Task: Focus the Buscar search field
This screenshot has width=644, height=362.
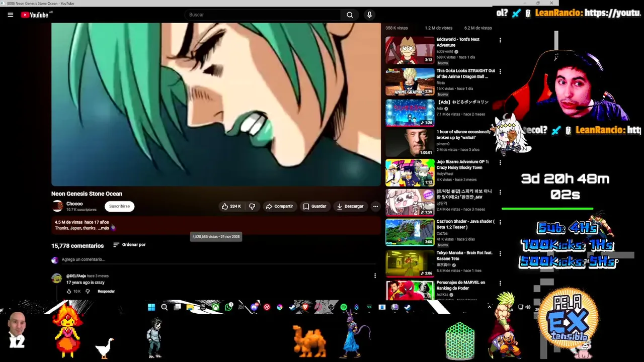Action: tap(264, 15)
